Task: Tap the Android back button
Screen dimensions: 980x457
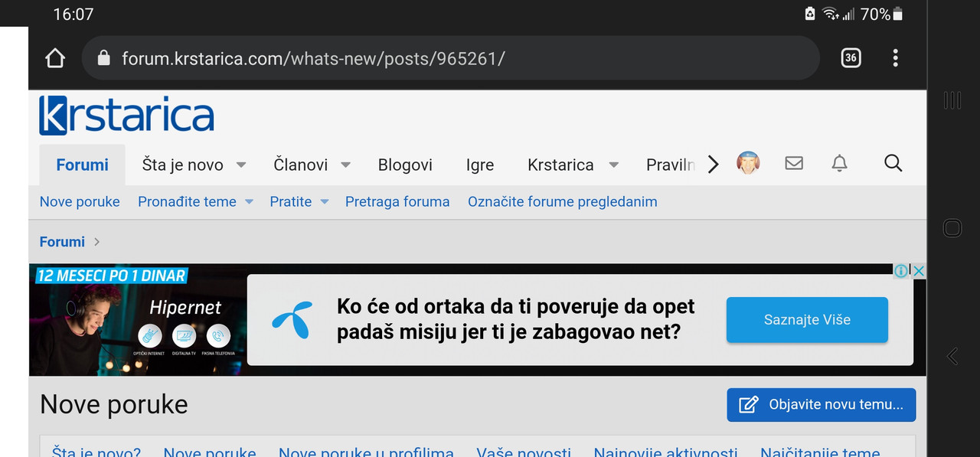Action: pyautogui.click(x=952, y=356)
